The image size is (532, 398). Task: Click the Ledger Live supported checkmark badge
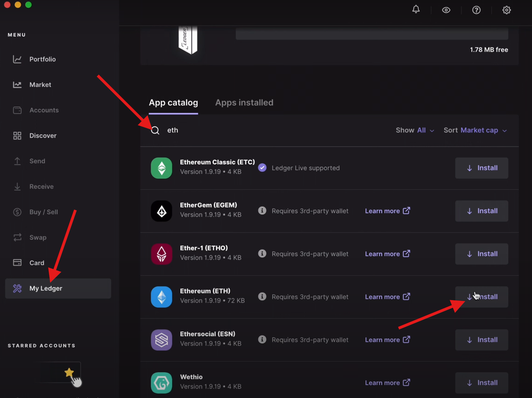click(x=262, y=168)
